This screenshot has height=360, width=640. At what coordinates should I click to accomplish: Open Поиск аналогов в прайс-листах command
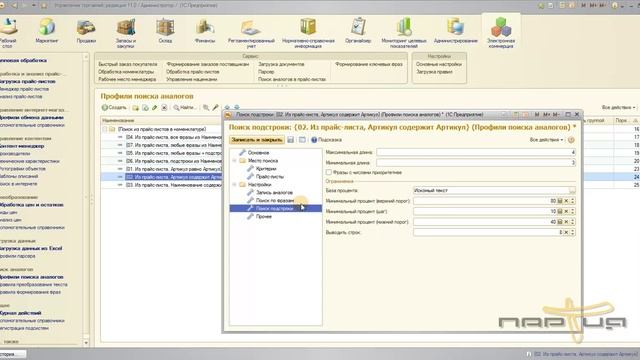(x=292, y=79)
